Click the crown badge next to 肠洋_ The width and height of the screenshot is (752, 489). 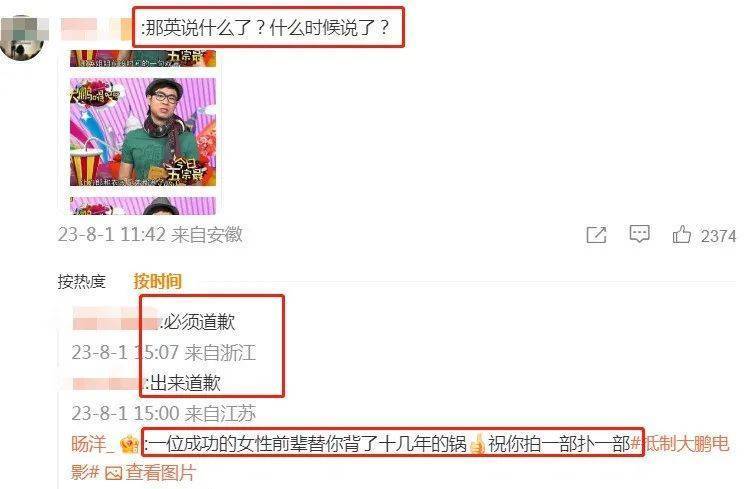point(129,444)
